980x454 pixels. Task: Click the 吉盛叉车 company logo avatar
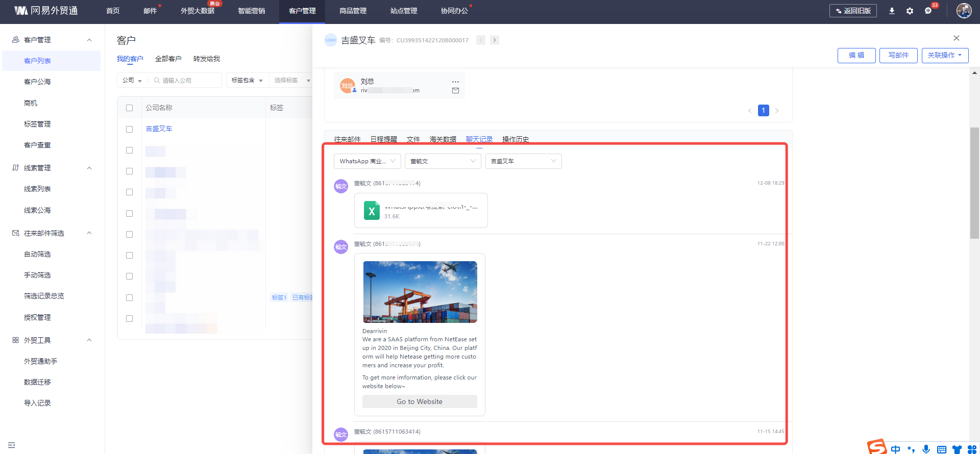point(331,40)
